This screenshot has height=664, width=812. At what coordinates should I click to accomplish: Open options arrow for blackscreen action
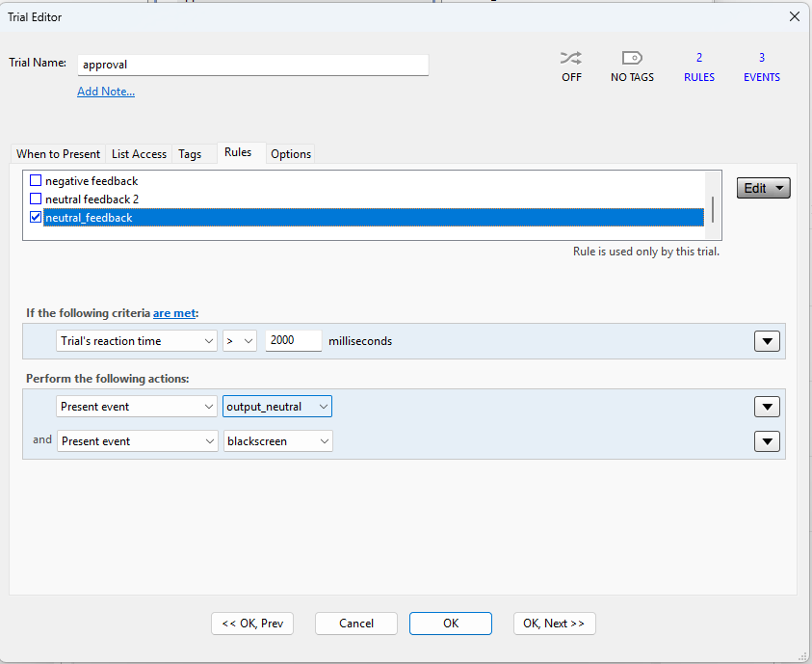[x=767, y=441]
